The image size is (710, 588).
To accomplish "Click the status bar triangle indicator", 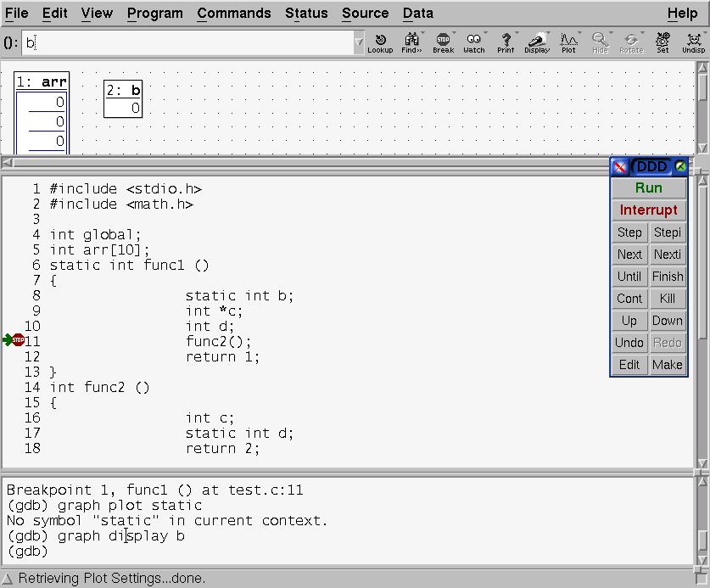I will pos(8,579).
